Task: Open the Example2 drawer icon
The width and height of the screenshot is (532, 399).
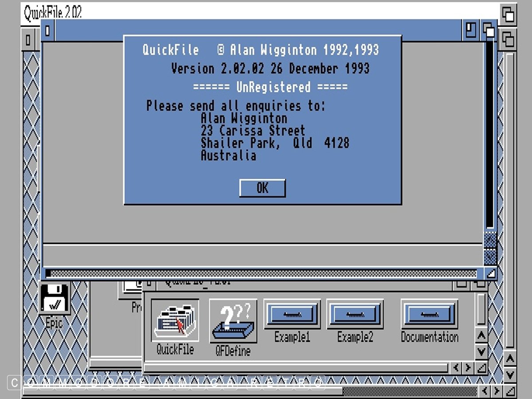Action: [x=355, y=314]
